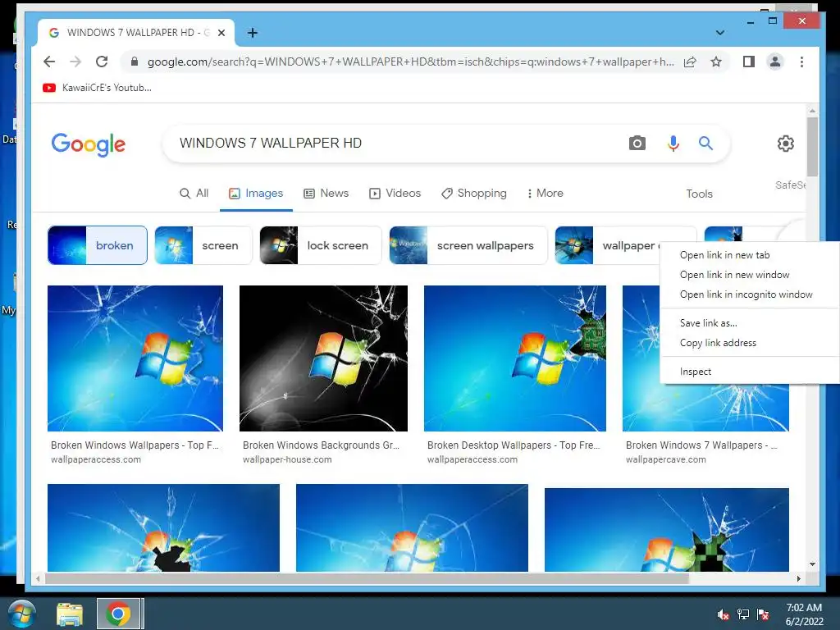840x630 pixels.
Task: Open the Chrome three-dot menu
Action: 801,62
